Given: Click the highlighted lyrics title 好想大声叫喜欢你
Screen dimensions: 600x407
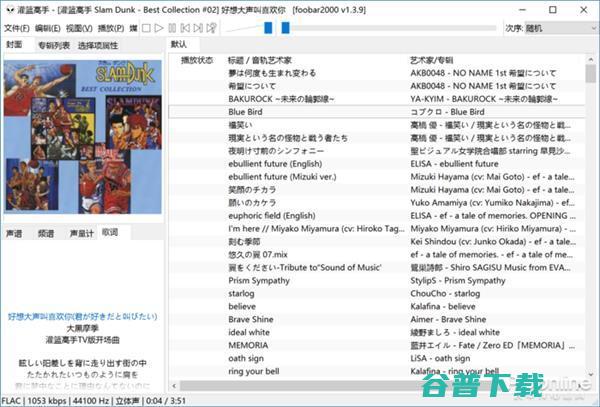Looking at the screenshot, I should [x=83, y=317].
